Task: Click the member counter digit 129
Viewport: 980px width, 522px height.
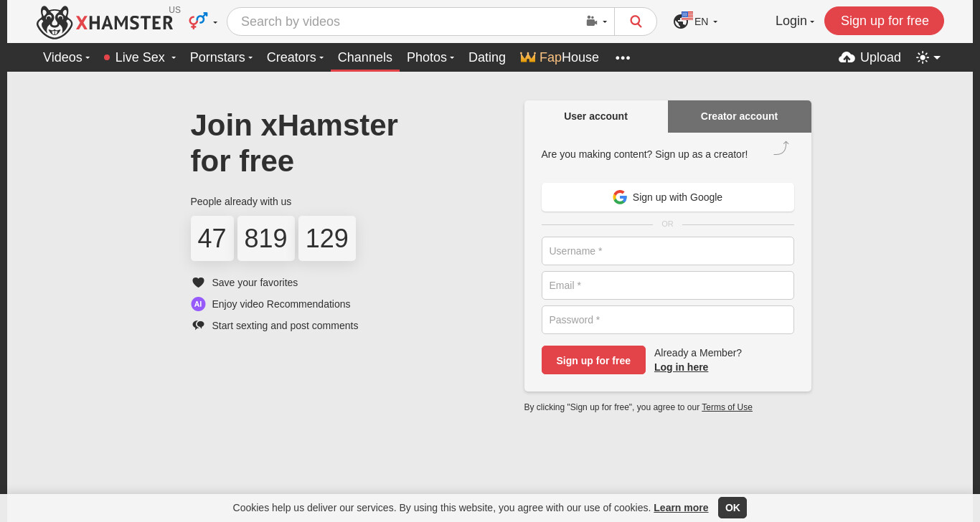Action: (x=327, y=239)
